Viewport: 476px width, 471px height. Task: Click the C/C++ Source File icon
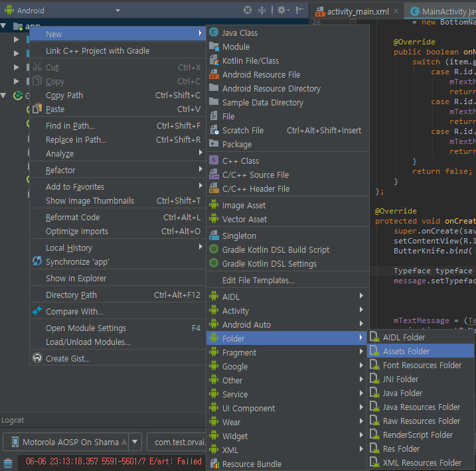click(x=214, y=174)
